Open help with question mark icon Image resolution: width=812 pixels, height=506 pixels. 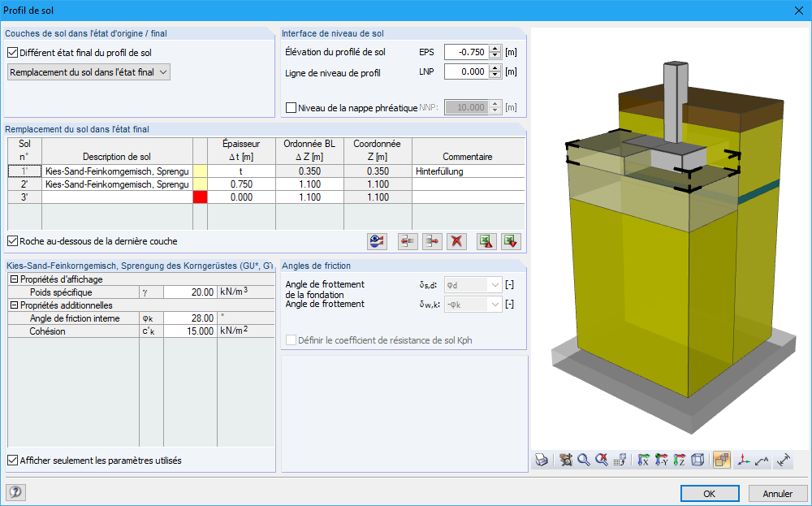[x=15, y=492]
